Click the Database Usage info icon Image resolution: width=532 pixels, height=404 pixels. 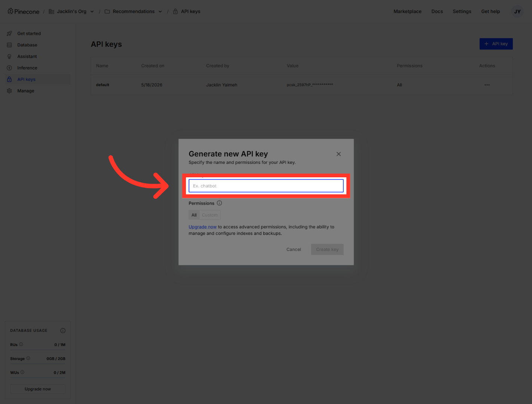point(63,331)
